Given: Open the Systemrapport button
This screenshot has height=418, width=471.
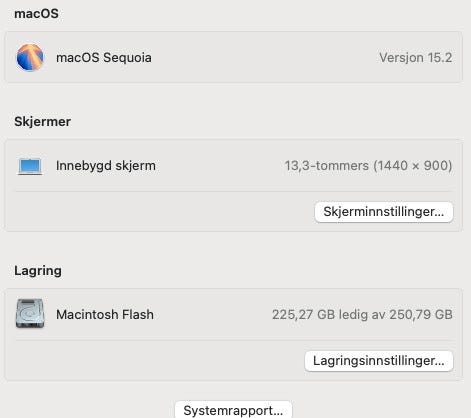Looking at the screenshot, I should click(233, 410).
